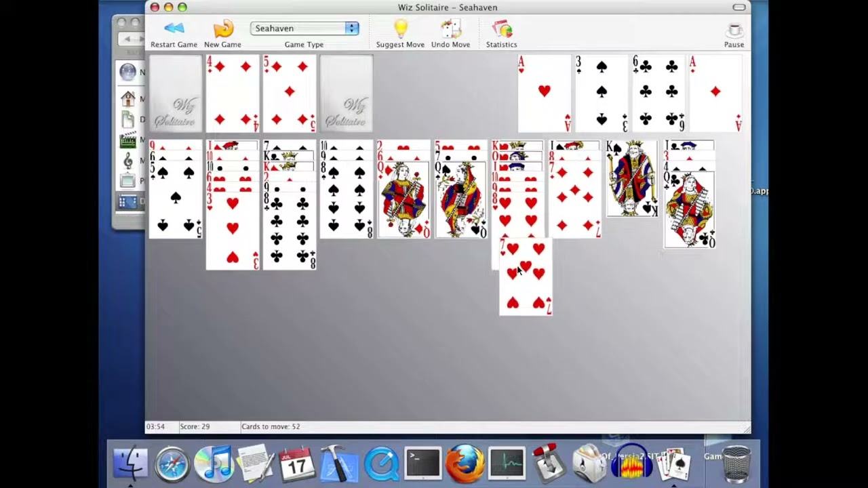
Task: Open TextEdit from the Dock
Action: (x=256, y=464)
